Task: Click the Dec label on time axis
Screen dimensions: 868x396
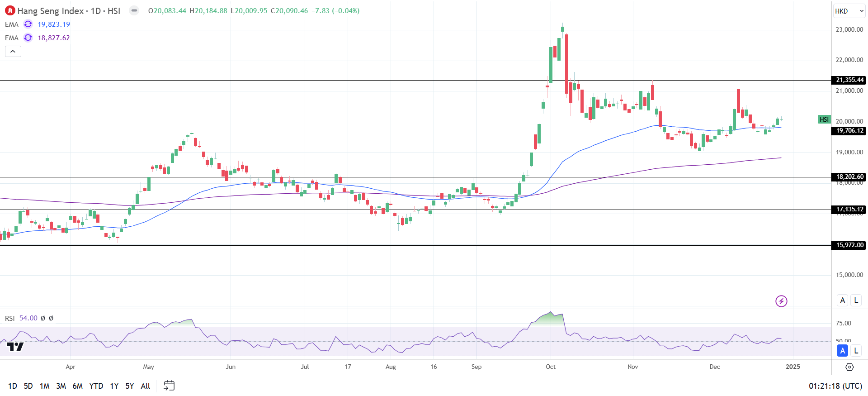Action: [715, 367]
